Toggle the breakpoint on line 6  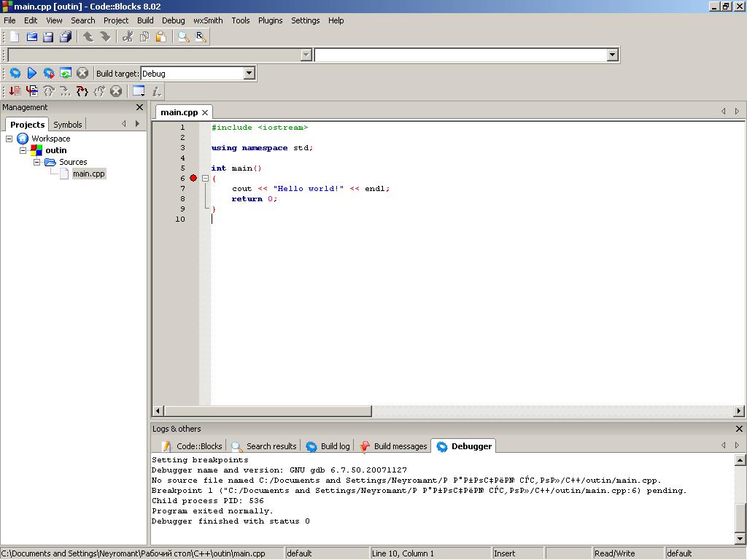193,178
